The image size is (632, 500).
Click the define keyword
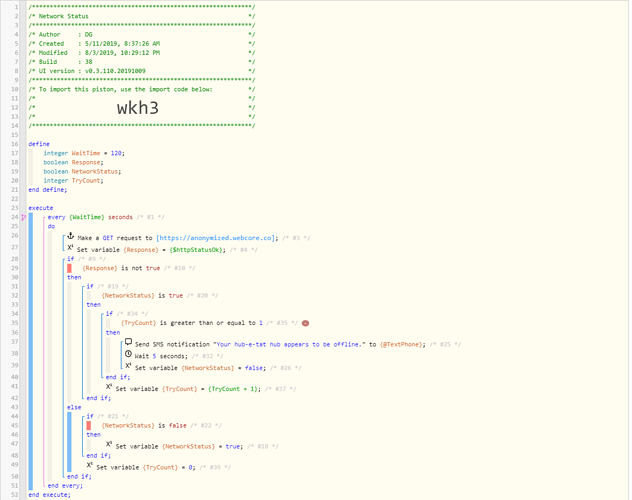coord(39,144)
